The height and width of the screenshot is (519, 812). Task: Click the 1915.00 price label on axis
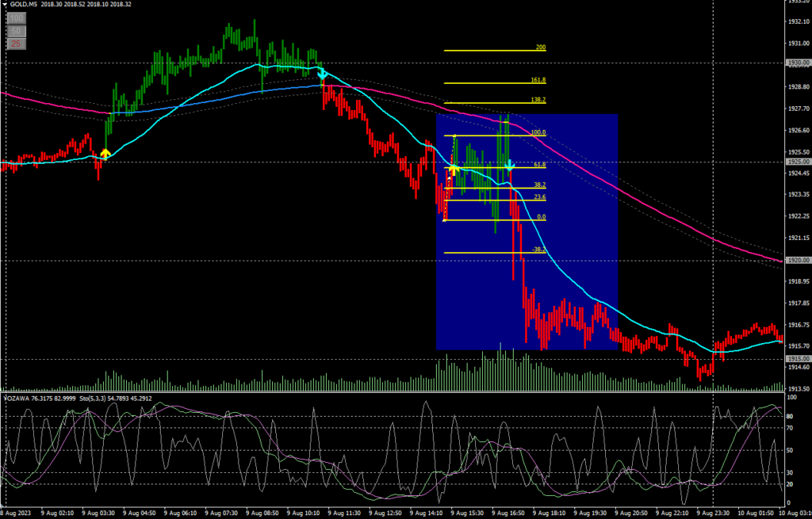[x=797, y=359]
